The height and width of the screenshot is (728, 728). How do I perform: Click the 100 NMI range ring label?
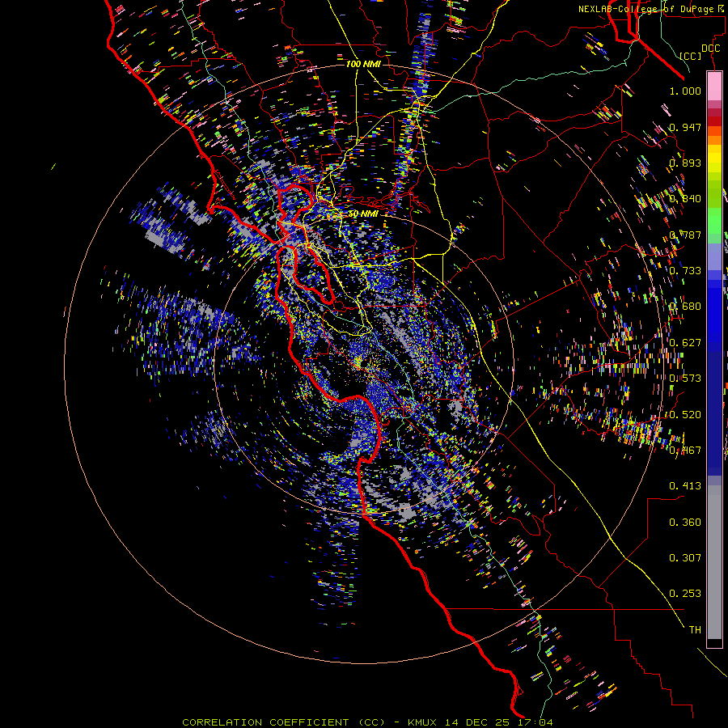click(363, 64)
